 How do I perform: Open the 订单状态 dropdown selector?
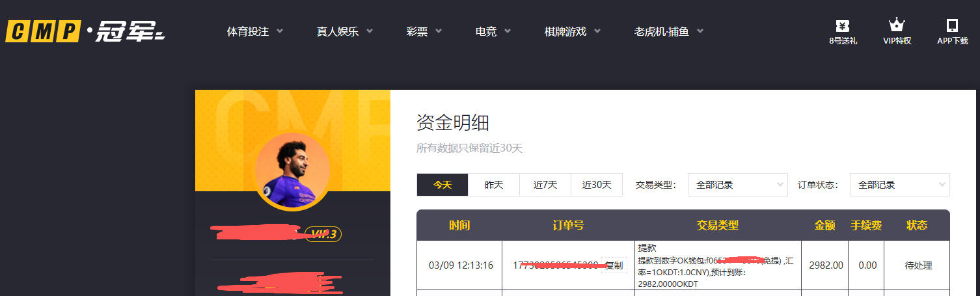click(900, 185)
